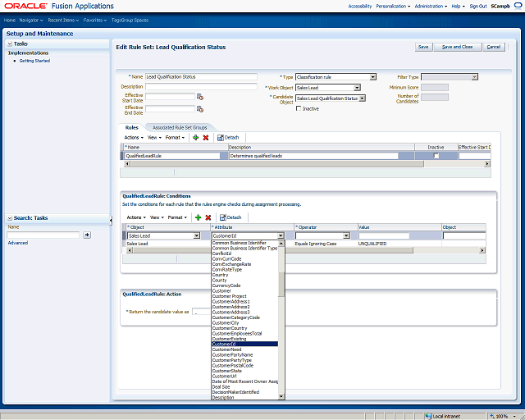The height and width of the screenshot is (420, 525).
Task: Click the chat bubble icon beside SCampb
Action: (x=518, y=6)
